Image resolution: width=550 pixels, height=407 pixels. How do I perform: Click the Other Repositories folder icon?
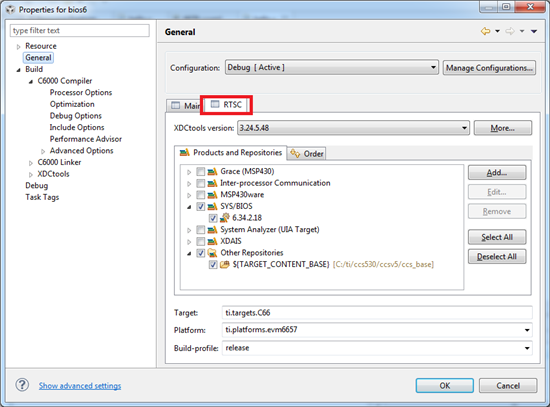tap(212, 253)
